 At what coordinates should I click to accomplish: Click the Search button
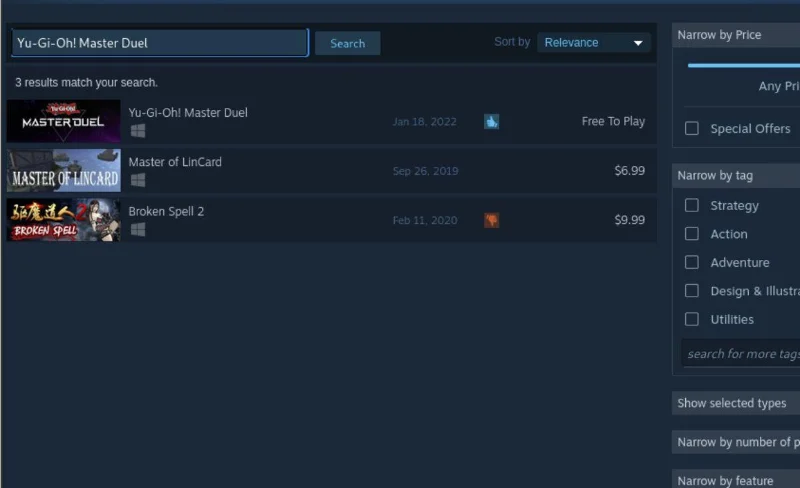(x=347, y=43)
